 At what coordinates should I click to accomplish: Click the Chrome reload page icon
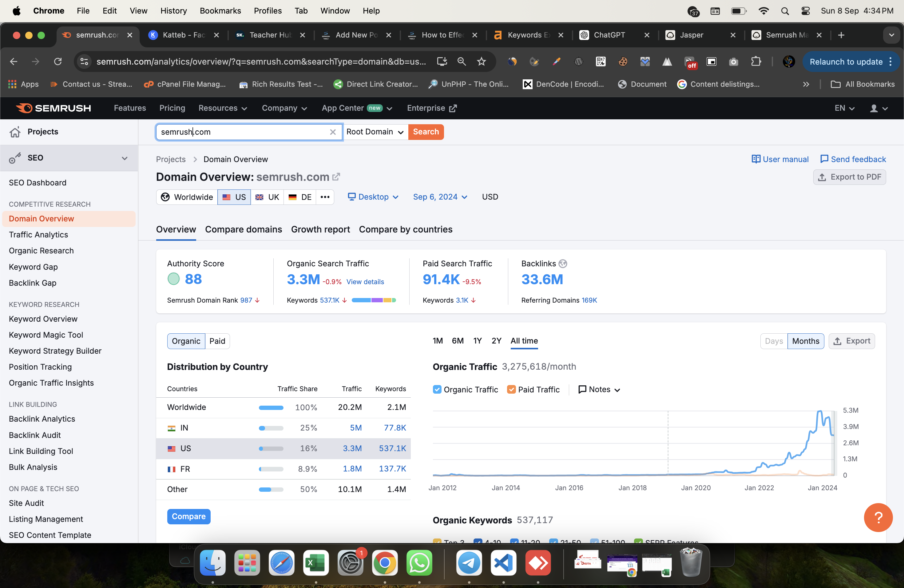[58, 62]
